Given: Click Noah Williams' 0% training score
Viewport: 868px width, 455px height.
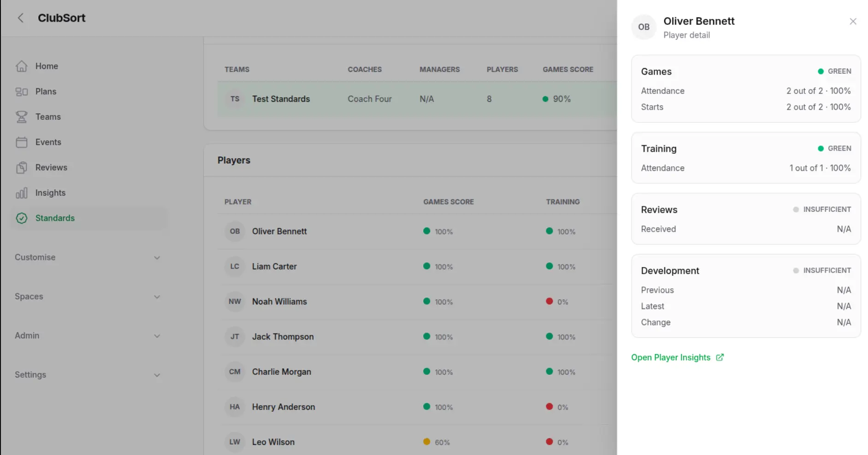Looking at the screenshot, I should click(x=557, y=302).
